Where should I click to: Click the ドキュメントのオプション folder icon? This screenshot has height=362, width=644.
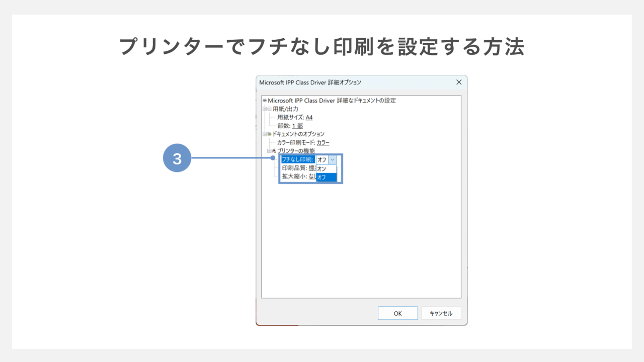[269, 134]
